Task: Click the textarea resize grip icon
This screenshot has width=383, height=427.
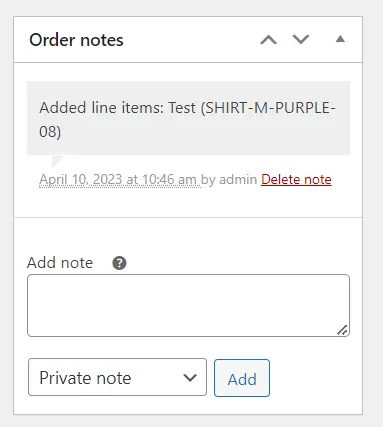Action: point(342,330)
